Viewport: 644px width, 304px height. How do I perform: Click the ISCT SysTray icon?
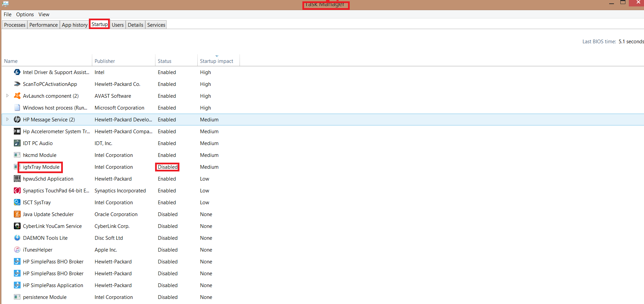pyautogui.click(x=17, y=202)
